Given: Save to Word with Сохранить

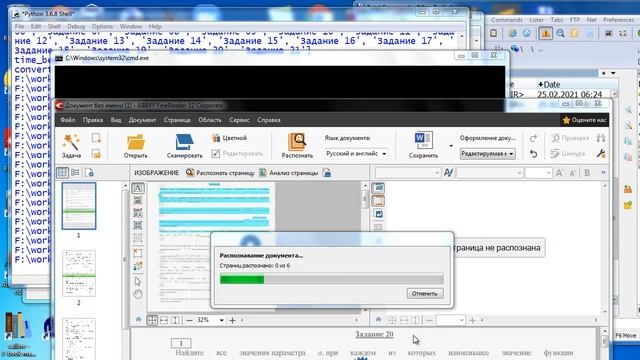Looking at the screenshot, I should point(423,146).
